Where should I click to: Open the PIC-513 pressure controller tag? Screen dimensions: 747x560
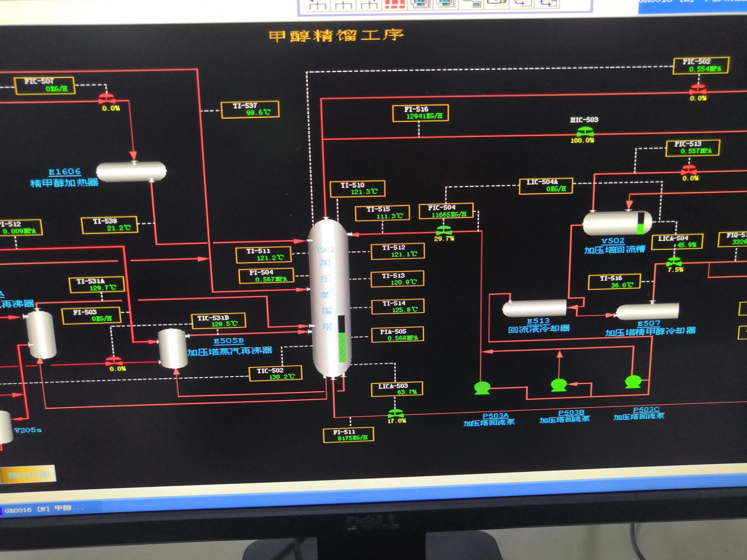693,148
